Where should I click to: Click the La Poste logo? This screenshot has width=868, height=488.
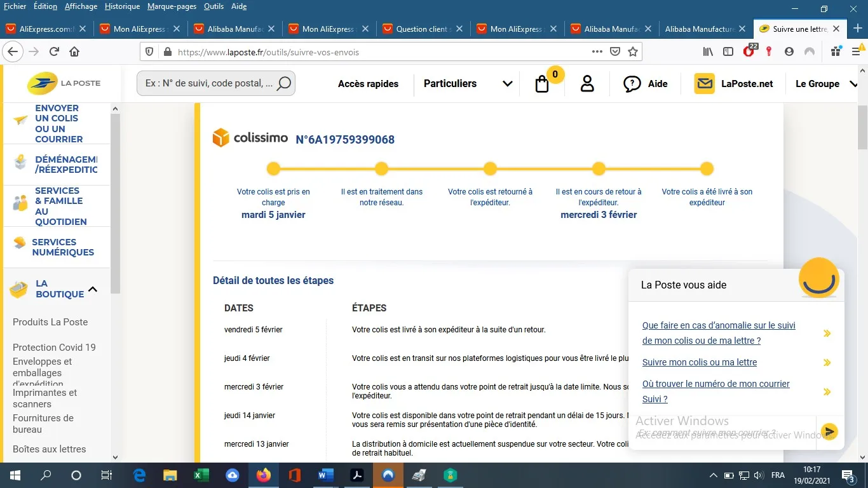(64, 83)
